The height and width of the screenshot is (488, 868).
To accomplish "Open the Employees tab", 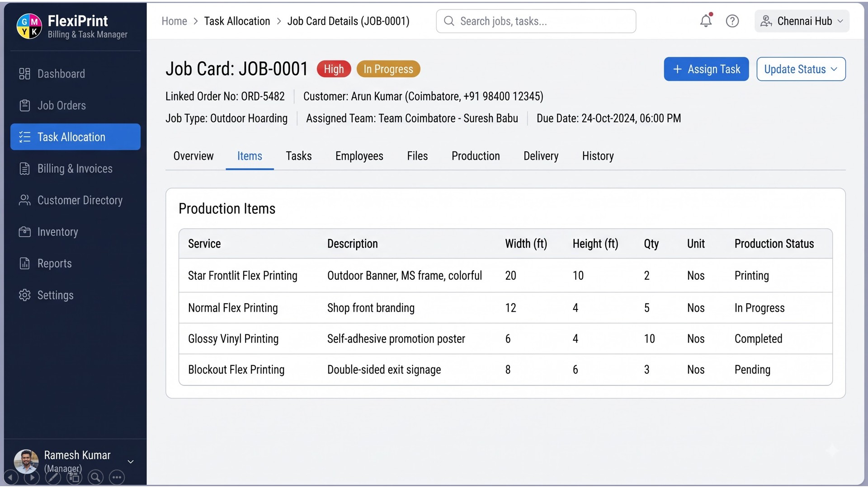I will click(359, 156).
